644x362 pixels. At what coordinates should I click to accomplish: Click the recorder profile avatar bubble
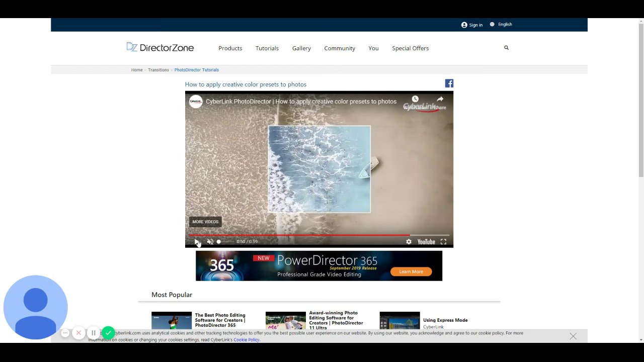pos(35,307)
